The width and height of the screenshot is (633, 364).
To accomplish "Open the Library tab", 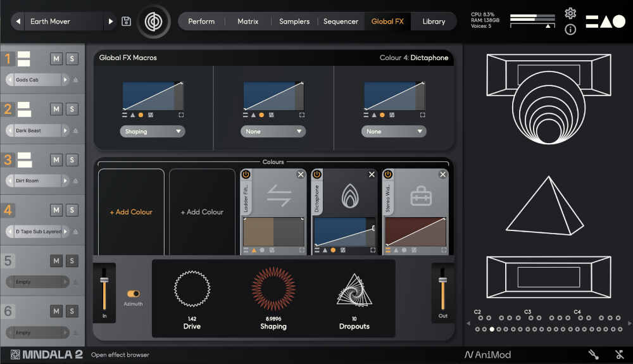I will pyautogui.click(x=434, y=22).
